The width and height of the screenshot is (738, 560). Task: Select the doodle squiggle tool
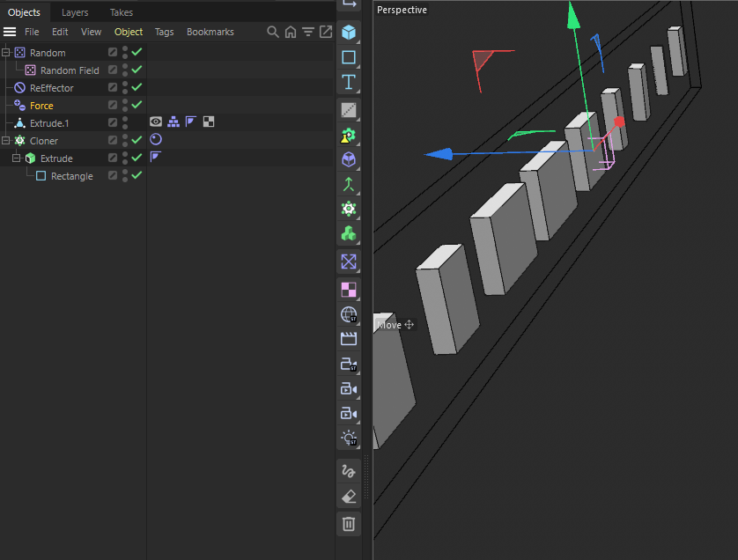point(348,471)
